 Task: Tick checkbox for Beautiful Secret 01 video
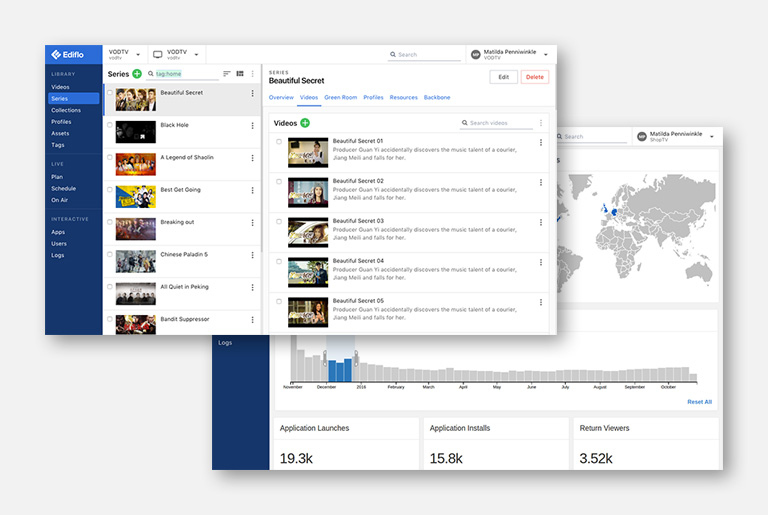[x=279, y=142]
